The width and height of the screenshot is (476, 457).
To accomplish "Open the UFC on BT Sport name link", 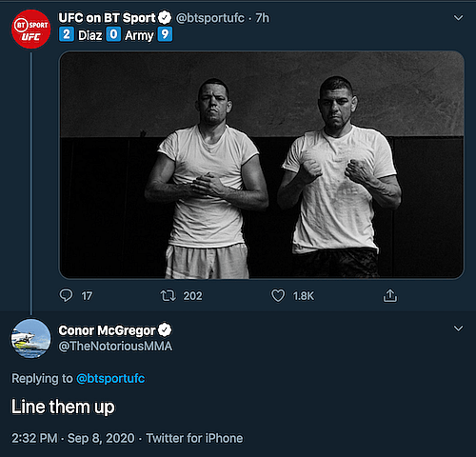I will [108, 18].
